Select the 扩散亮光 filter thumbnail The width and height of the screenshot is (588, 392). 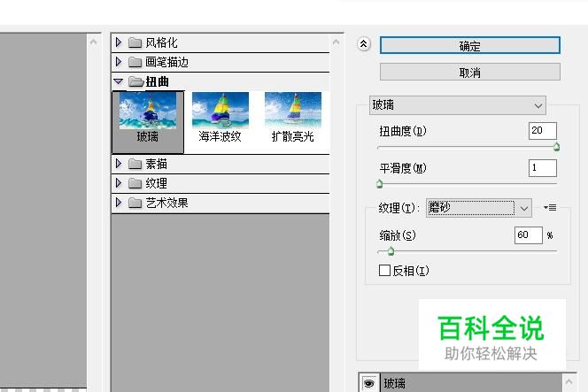pos(293,118)
